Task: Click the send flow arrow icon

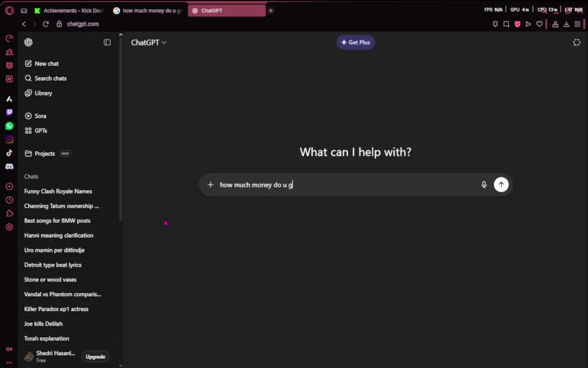Action: tap(528, 24)
